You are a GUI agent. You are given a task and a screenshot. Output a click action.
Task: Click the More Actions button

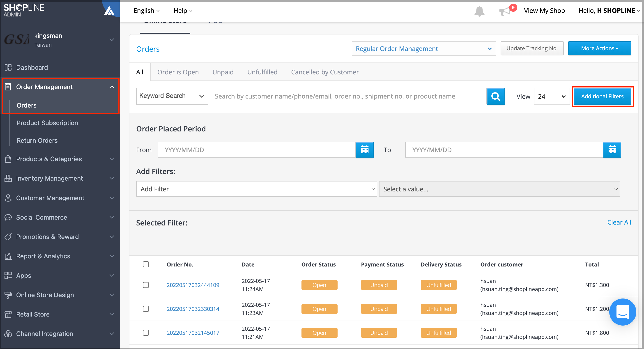pos(600,48)
